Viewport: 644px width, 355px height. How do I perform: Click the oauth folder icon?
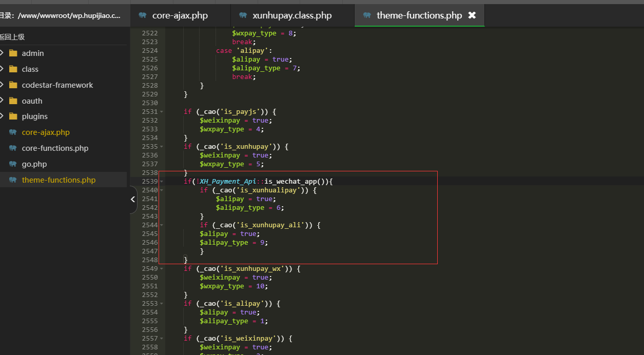point(13,101)
